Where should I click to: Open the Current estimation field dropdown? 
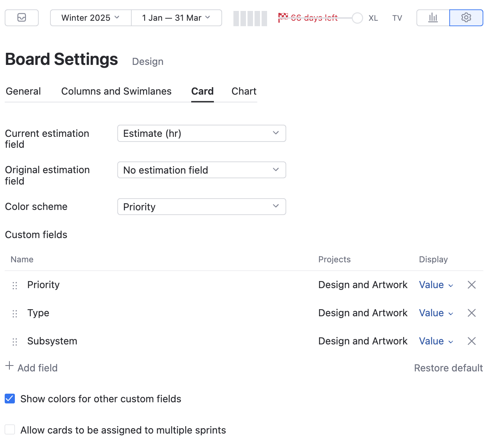(x=201, y=133)
